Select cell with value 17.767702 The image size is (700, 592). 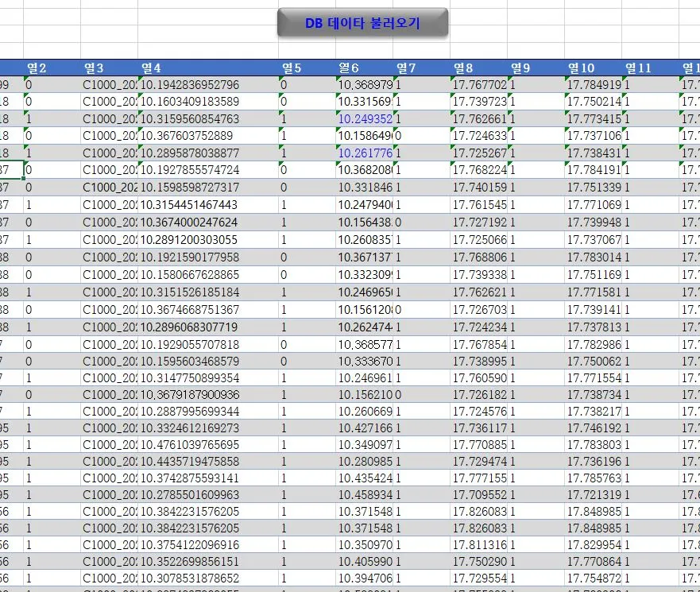pos(478,85)
